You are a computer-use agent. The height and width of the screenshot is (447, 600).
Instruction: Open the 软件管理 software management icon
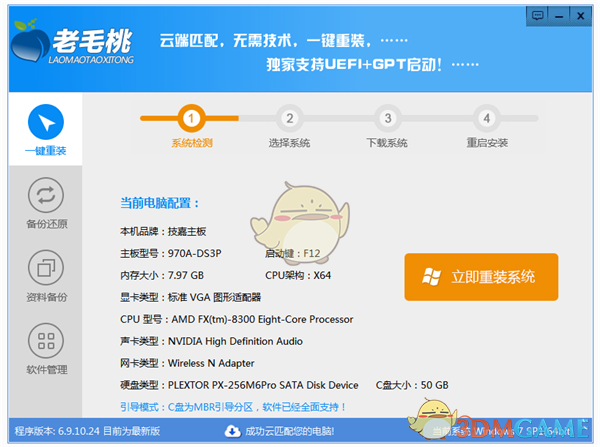(46, 341)
